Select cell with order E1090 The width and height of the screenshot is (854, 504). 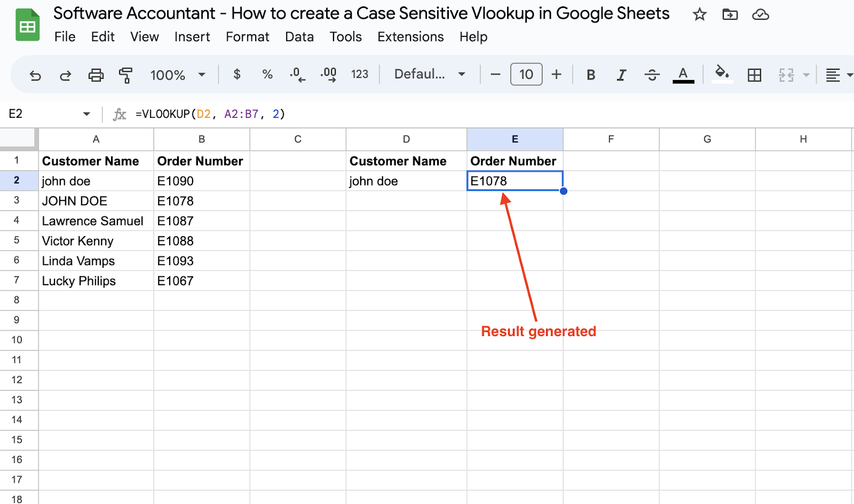pos(202,181)
